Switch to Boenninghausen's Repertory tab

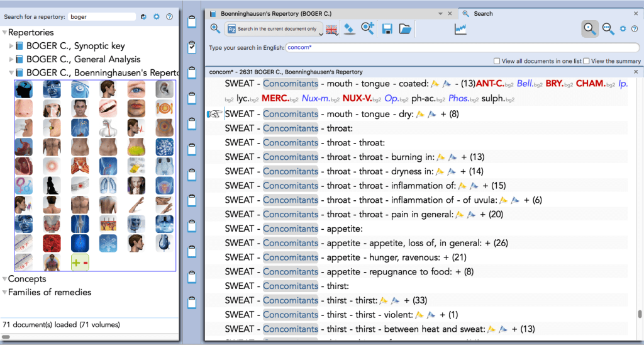276,14
